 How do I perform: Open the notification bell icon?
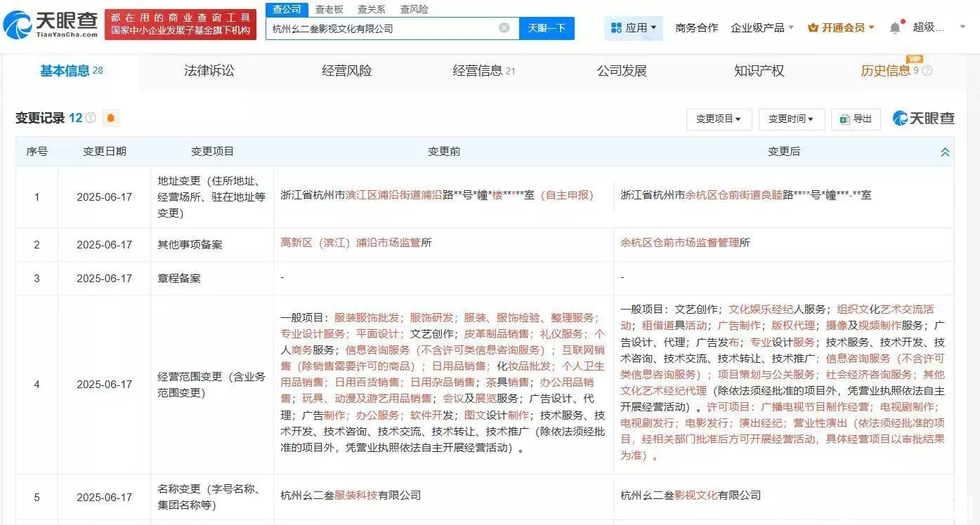[895, 28]
